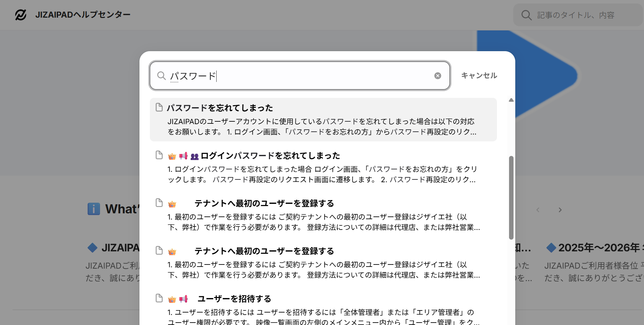
Task: Click the magnifier icon in the header search box
Action: 526,15
